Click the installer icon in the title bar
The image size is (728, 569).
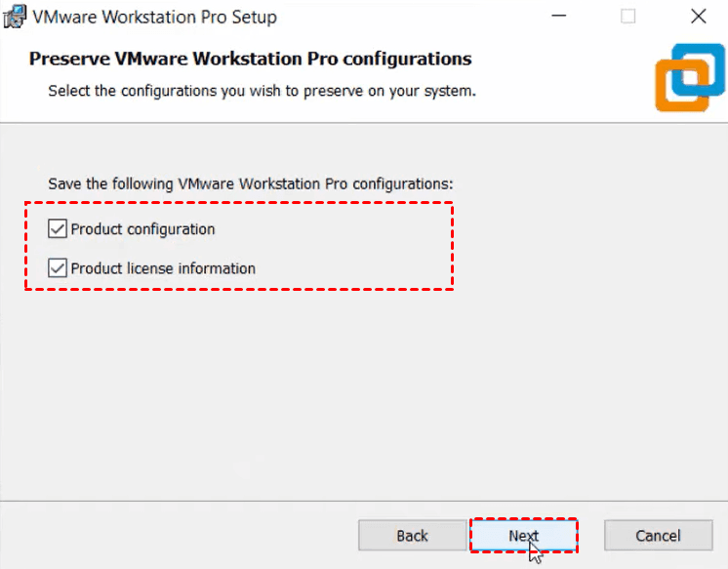[x=14, y=17]
